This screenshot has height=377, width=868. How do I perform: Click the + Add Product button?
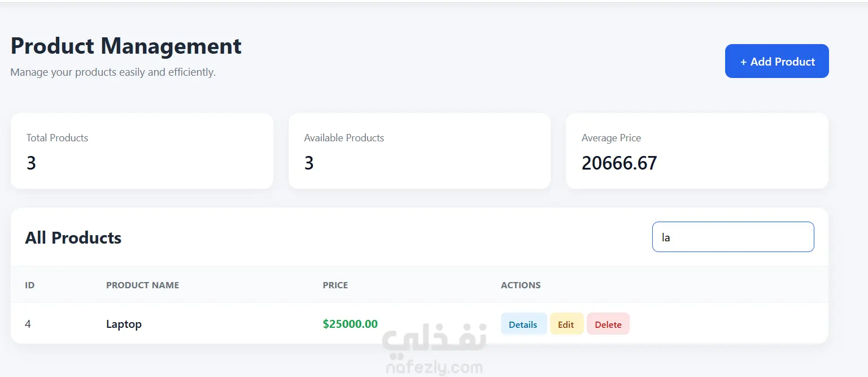click(x=777, y=61)
